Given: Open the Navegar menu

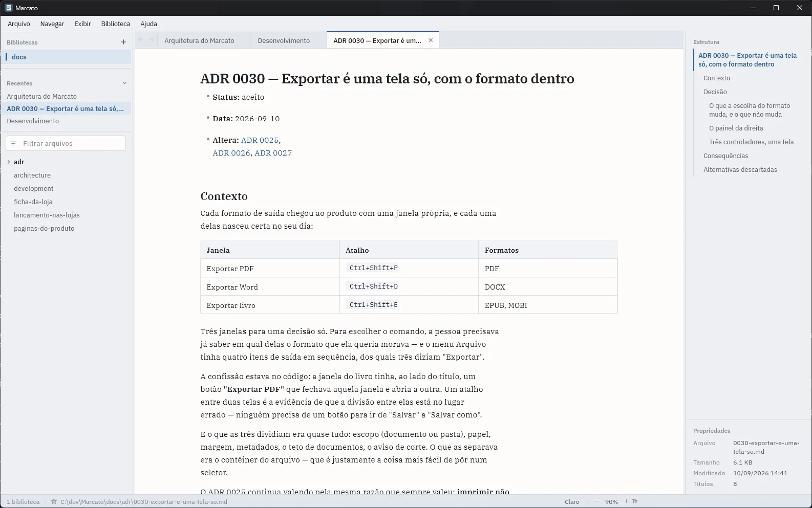Looking at the screenshot, I should (52, 24).
